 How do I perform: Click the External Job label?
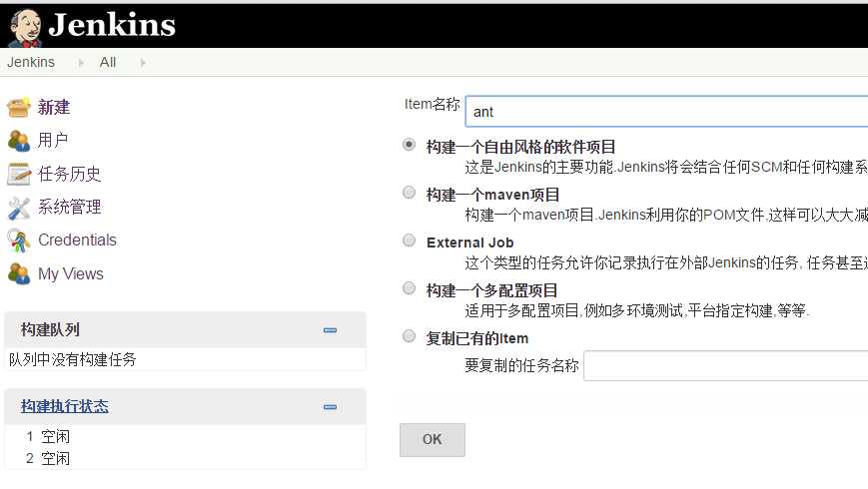(470, 243)
